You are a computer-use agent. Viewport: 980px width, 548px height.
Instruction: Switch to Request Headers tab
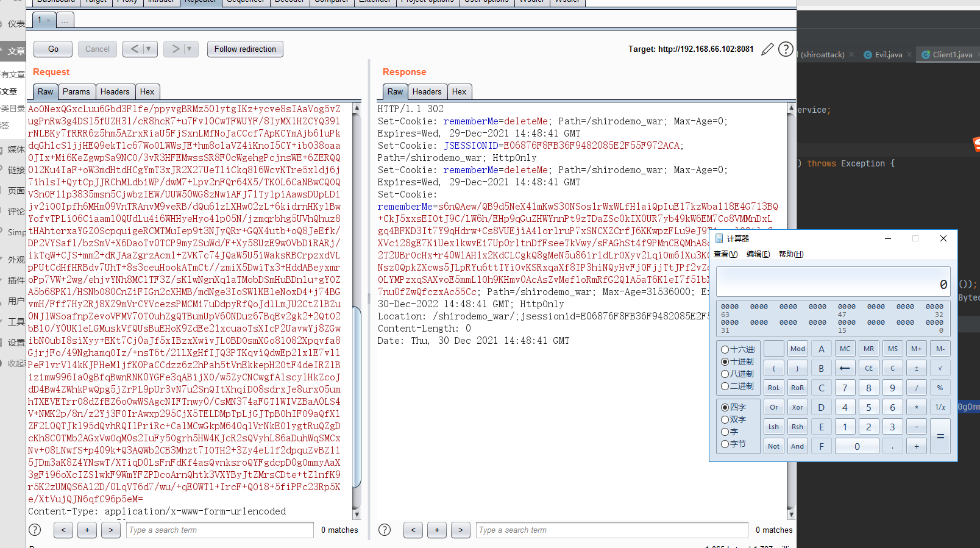point(115,91)
